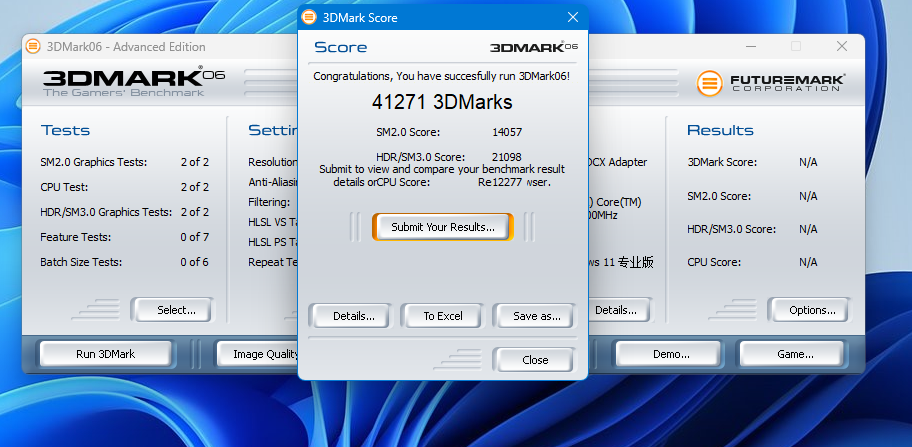Open the Select tests dialog

point(176,310)
